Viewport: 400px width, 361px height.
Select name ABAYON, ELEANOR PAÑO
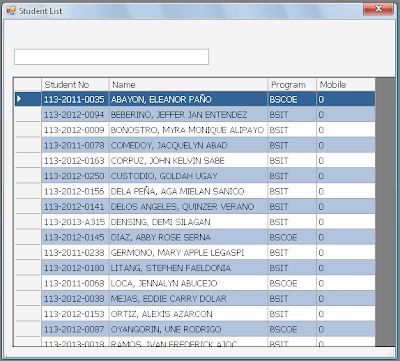pyautogui.click(x=188, y=99)
